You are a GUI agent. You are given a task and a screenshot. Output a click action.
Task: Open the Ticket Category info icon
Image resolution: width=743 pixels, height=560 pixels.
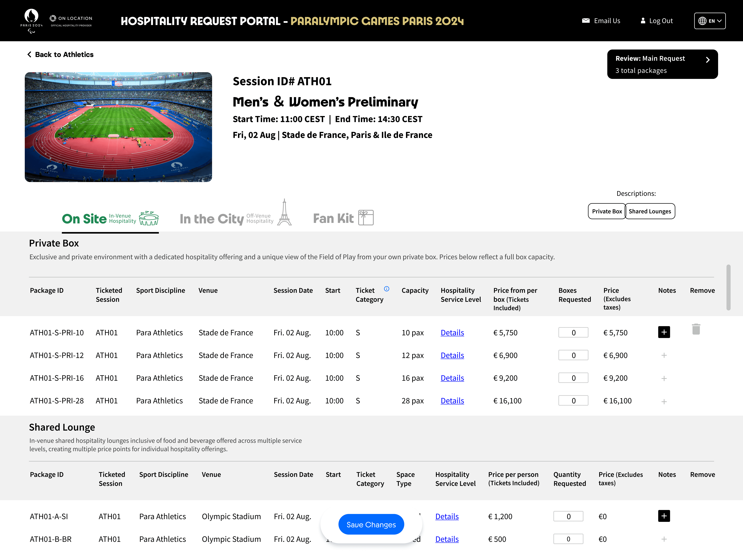coord(387,289)
